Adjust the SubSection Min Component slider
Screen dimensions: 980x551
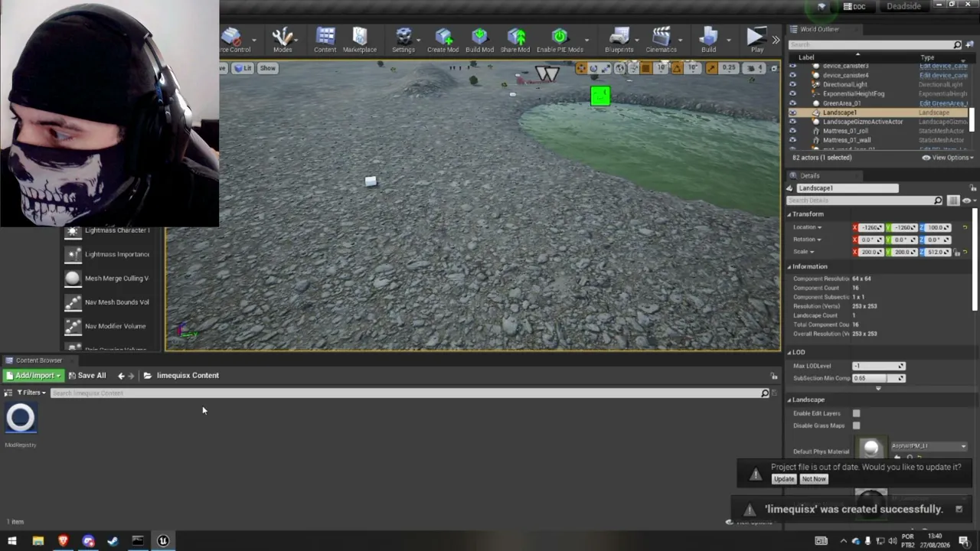click(x=879, y=378)
